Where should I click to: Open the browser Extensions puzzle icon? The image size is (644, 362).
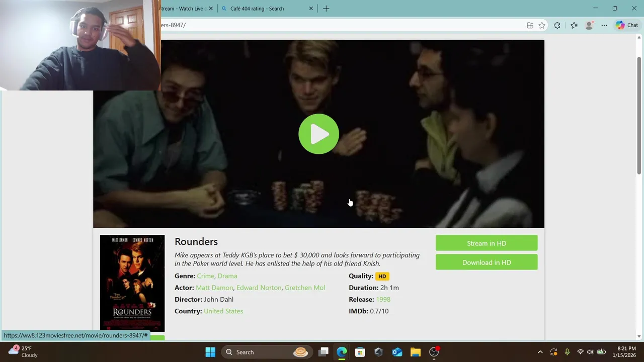click(557, 25)
